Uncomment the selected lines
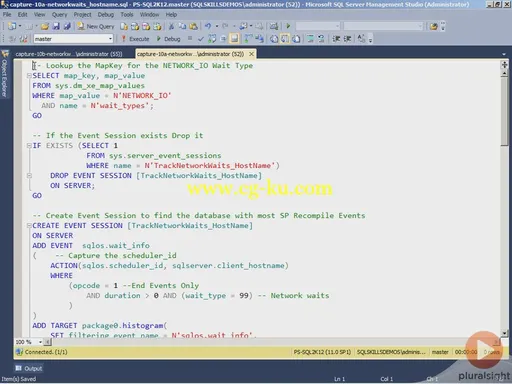 point(321,39)
